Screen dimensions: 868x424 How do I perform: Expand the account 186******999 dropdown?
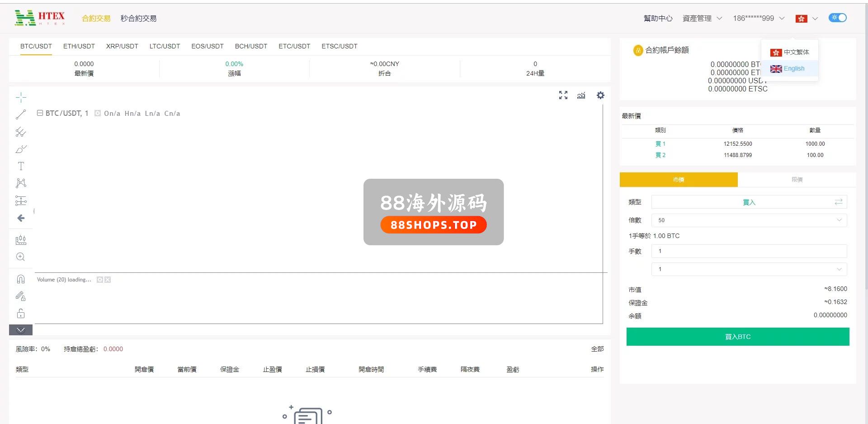click(758, 19)
